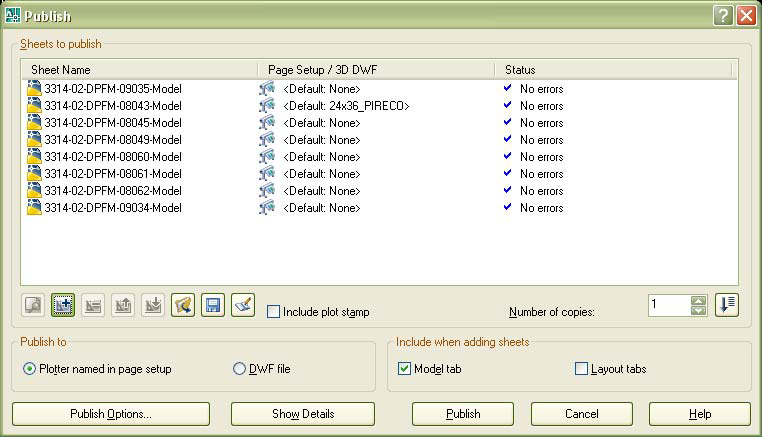This screenshot has width=762, height=437.
Task: Click the Save Sheet List floppy icon
Action: pos(213,305)
